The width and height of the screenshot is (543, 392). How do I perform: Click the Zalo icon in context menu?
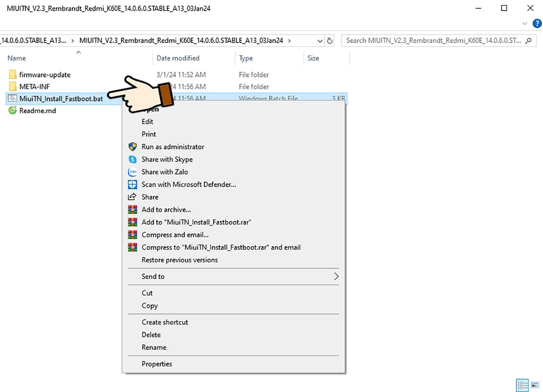pos(132,172)
